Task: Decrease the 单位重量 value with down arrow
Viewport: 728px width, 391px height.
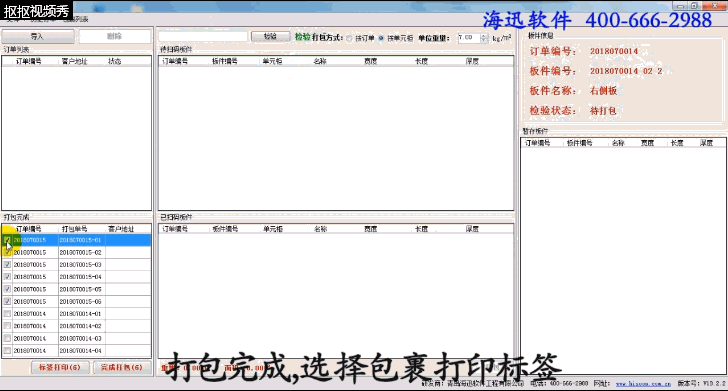Action: click(x=484, y=40)
